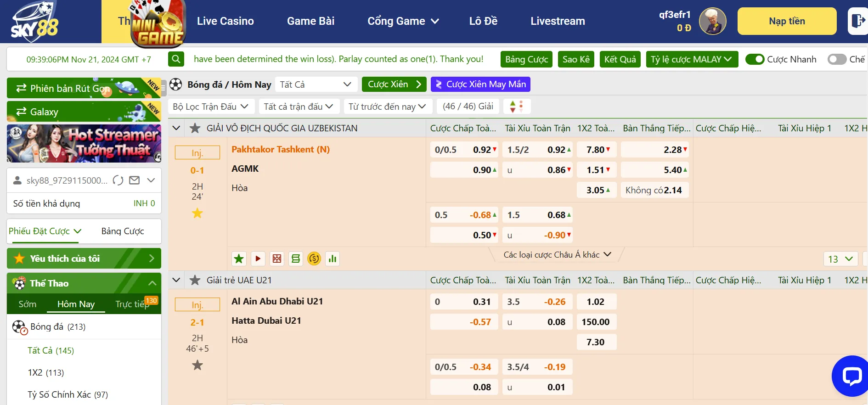The width and height of the screenshot is (868, 405).
Task: Open the match statistics bar chart icon
Action: [333, 259]
